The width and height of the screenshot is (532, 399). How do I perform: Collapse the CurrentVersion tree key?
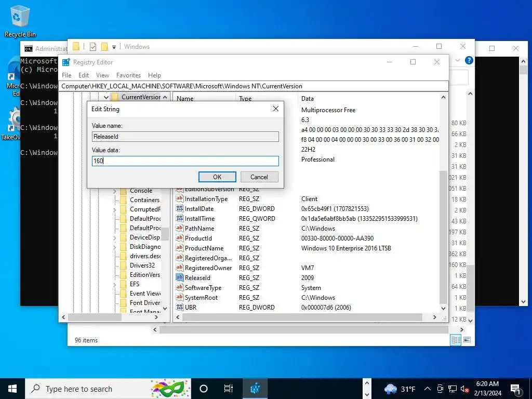[x=106, y=97]
